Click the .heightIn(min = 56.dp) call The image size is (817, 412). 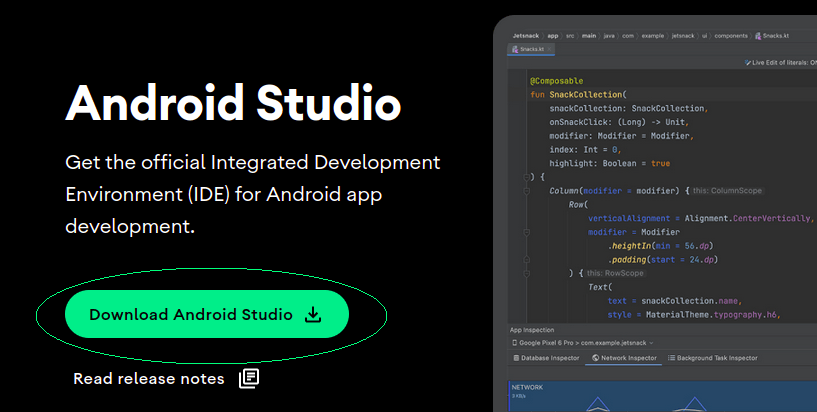[660, 246]
